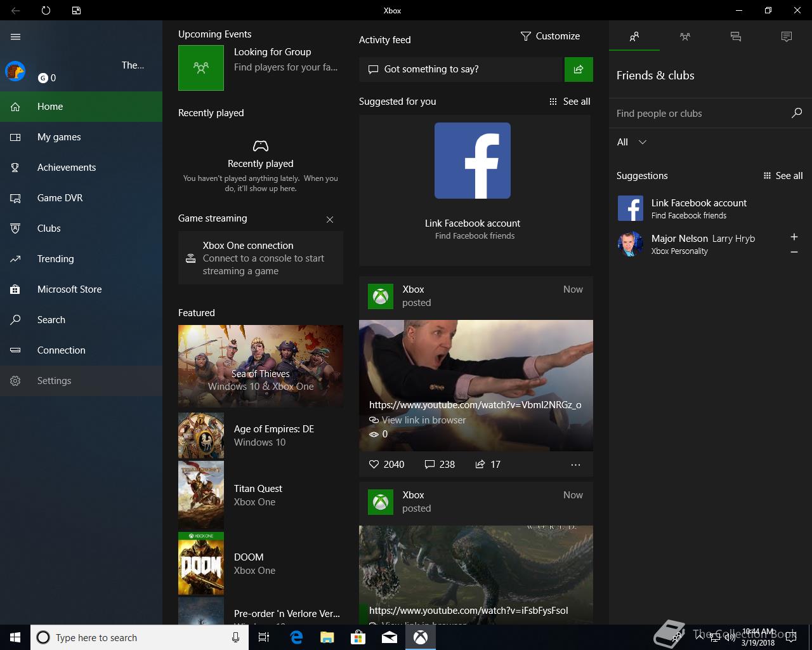Click the multi-window icon in title bar

[76, 10]
